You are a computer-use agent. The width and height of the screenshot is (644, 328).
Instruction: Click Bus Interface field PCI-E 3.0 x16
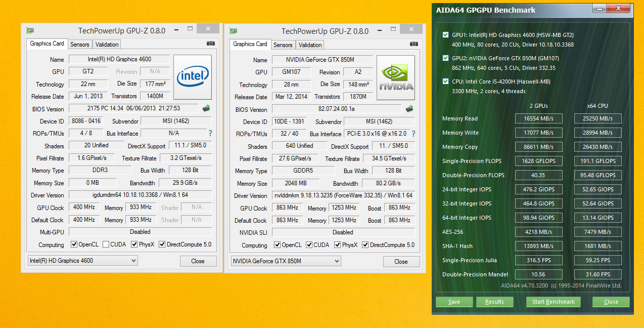click(x=376, y=134)
